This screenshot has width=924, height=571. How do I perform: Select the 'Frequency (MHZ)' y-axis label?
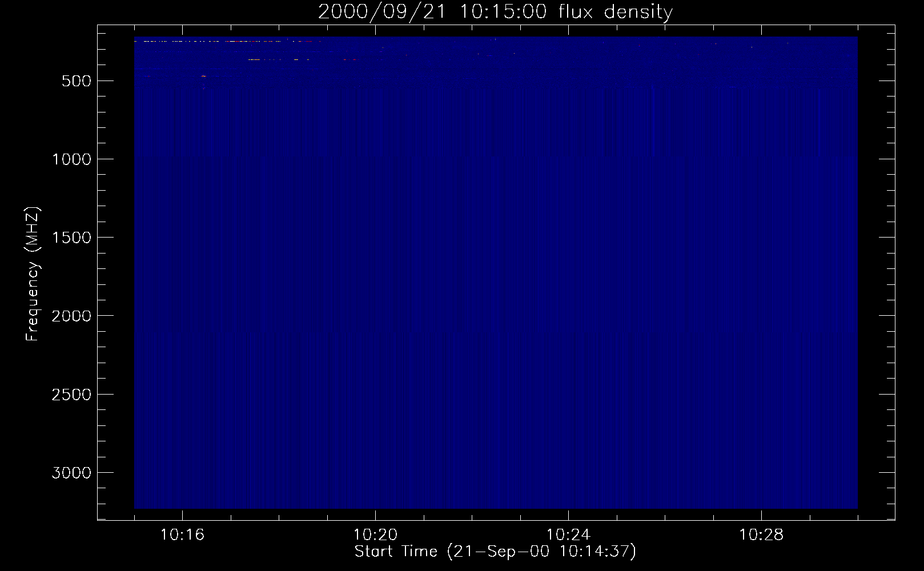[33, 274]
